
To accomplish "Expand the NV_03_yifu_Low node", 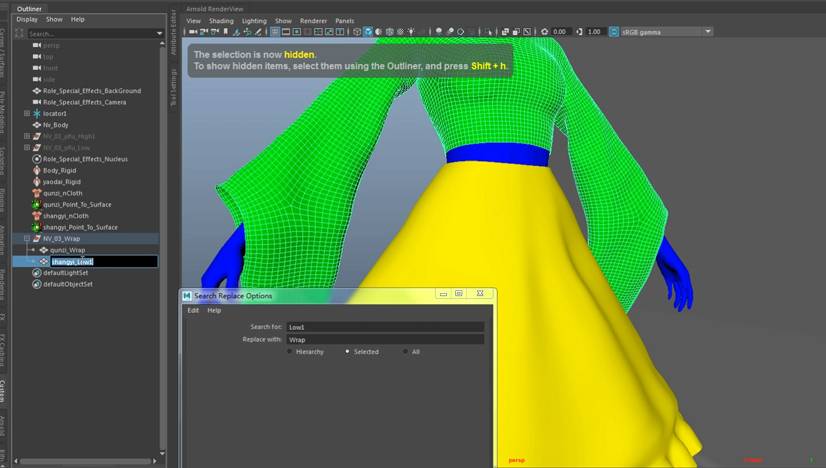I will pos(27,148).
